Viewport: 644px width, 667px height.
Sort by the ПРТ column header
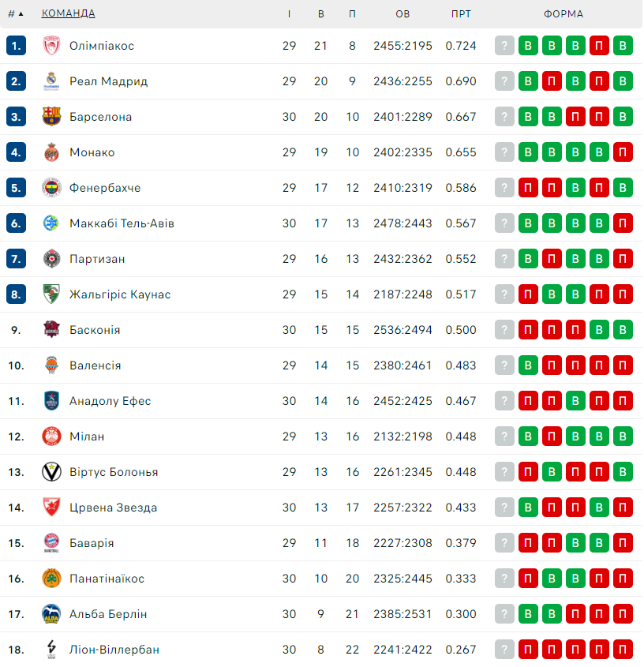461,14
